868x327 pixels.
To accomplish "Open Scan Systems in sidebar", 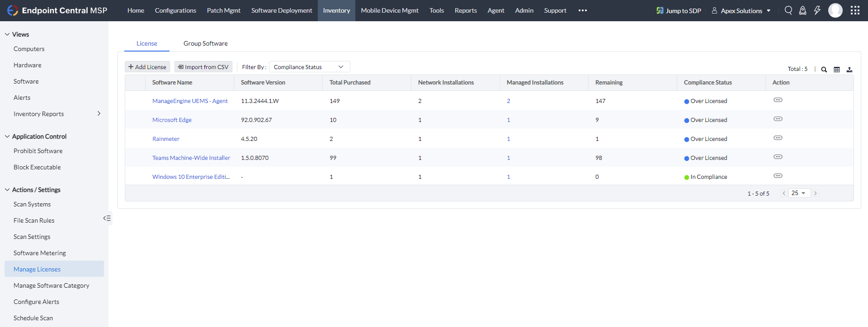I will [x=32, y=204].
